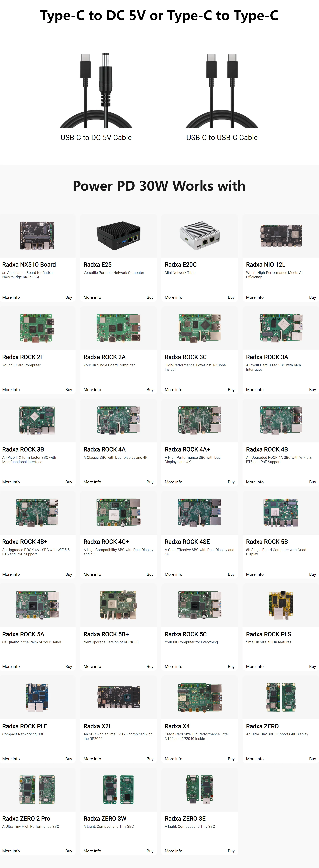Click the USB-C to USB-C cable image
The width and height of the screenshot is (319, 868).
tap(222, 91)
